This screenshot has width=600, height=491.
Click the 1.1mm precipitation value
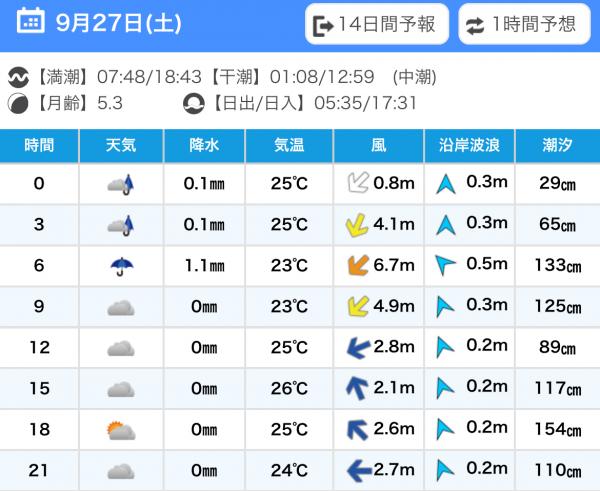203,265
